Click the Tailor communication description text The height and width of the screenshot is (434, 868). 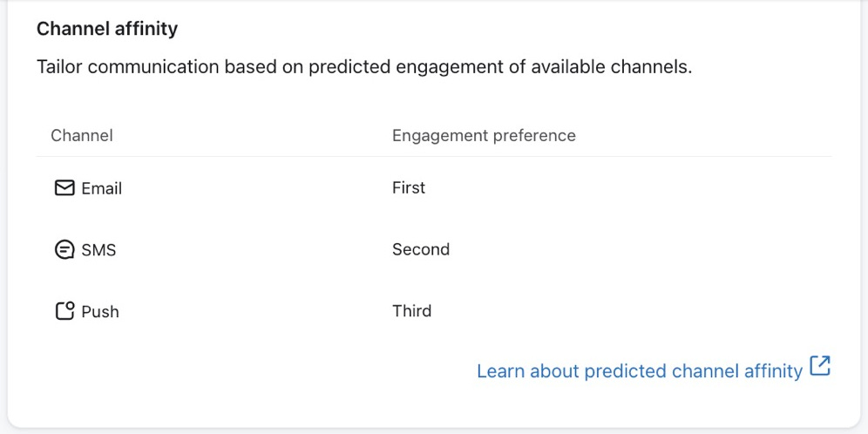364,67
